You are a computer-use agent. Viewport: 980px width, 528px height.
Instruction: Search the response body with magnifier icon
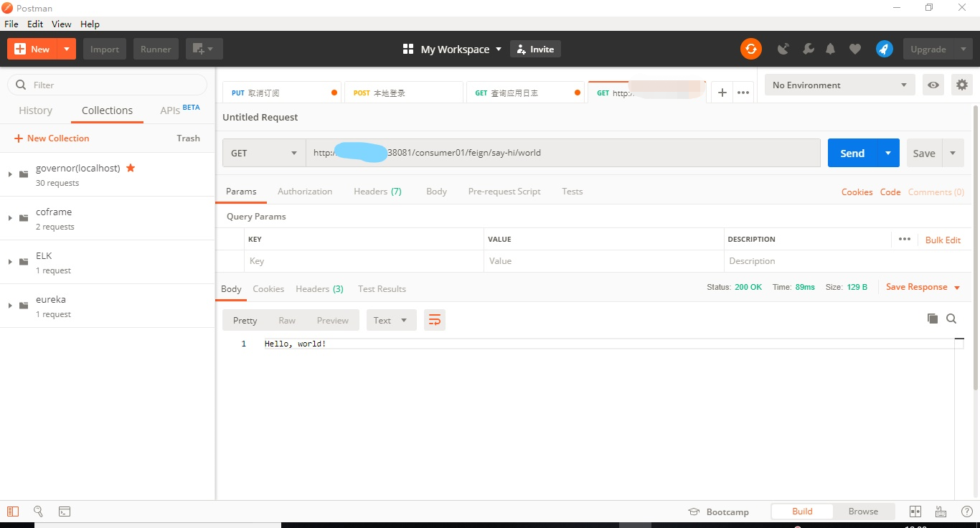click(x=951, y=319)
